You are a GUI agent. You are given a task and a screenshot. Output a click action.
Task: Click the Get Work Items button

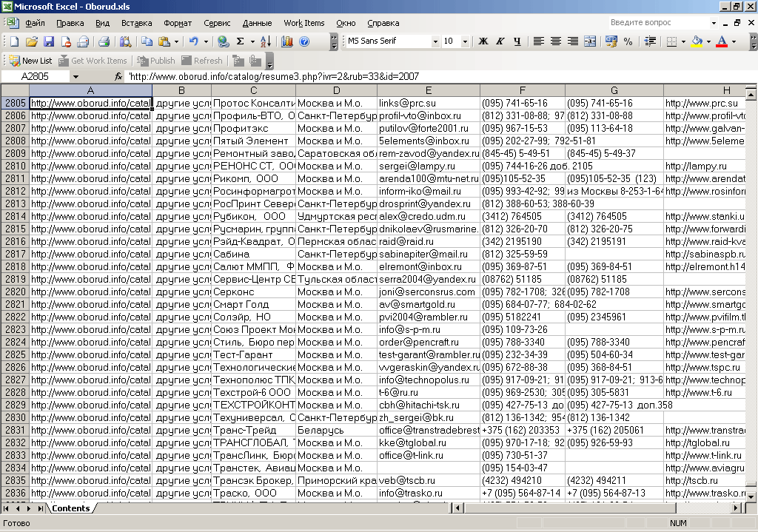pos(93,61)
